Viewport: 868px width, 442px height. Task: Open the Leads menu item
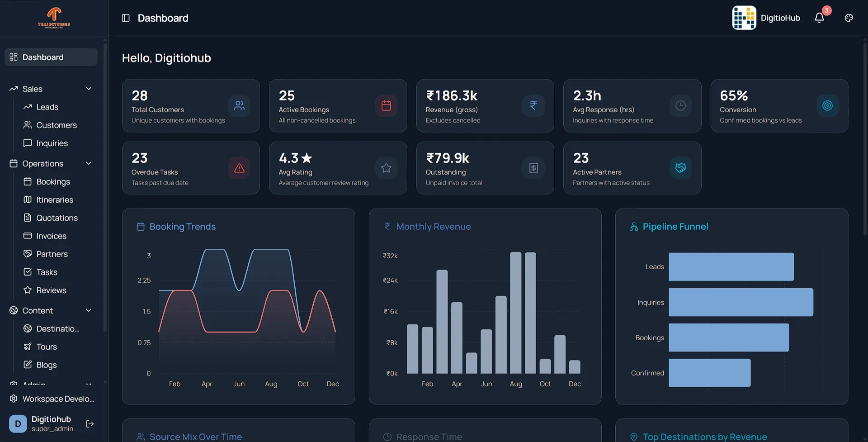(47, 107)
